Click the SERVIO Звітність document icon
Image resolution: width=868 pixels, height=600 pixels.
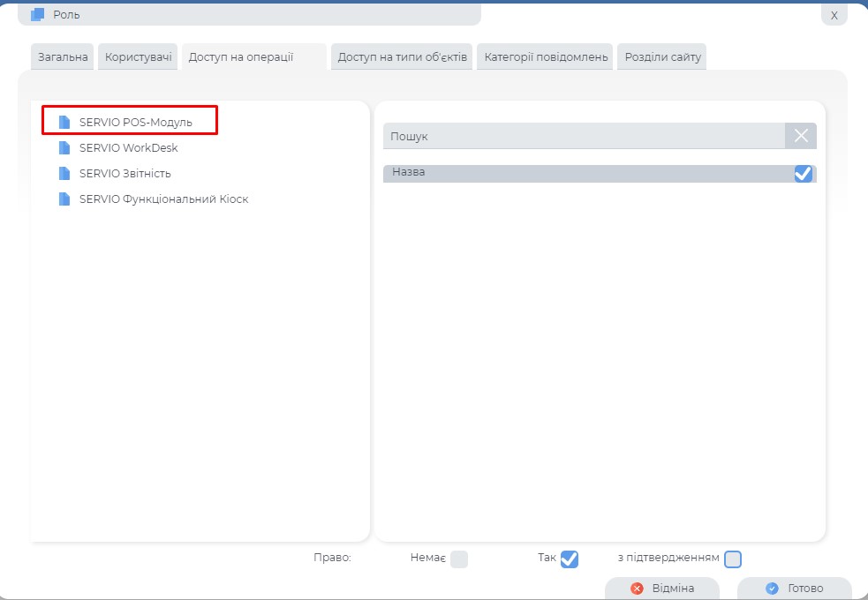[64, 173]
